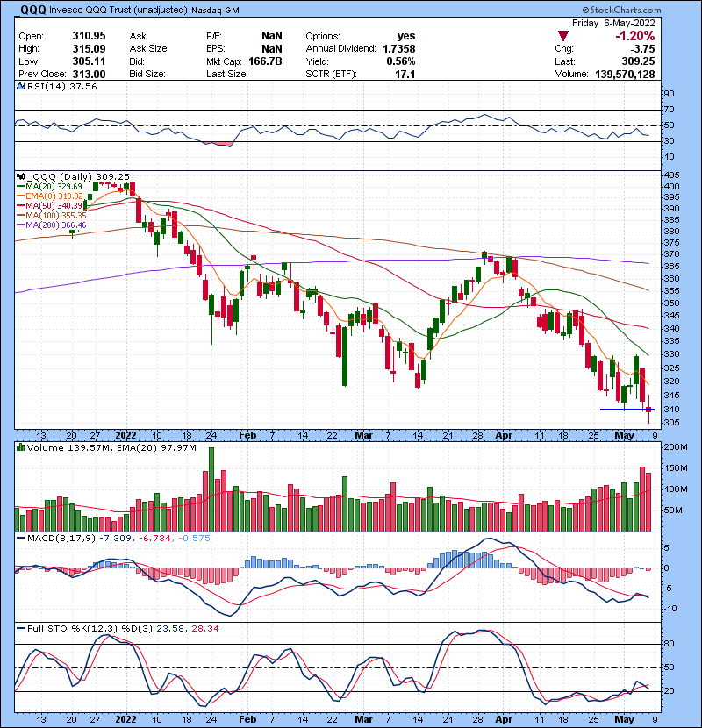Click the SCTR (ETF) value 17.1
This screenshot has height=728, width=702.
point(405,74)
